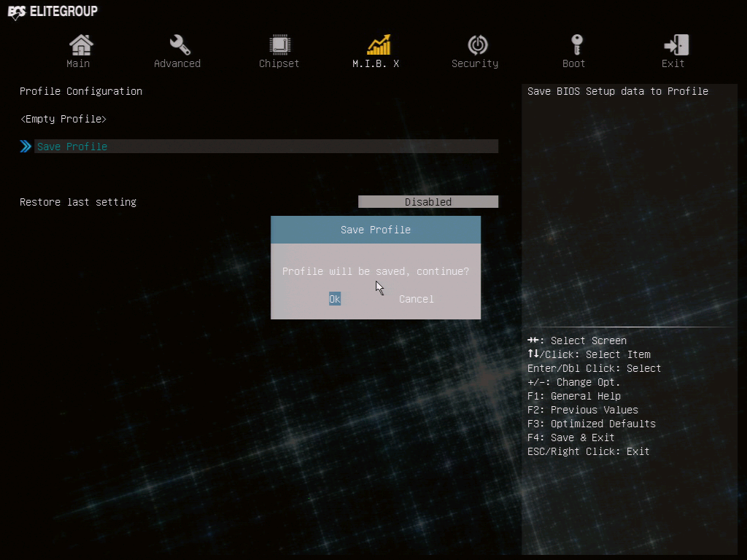Click the Profile Configuration heading
The image size is (747, 560).
[x=81, y=91]
